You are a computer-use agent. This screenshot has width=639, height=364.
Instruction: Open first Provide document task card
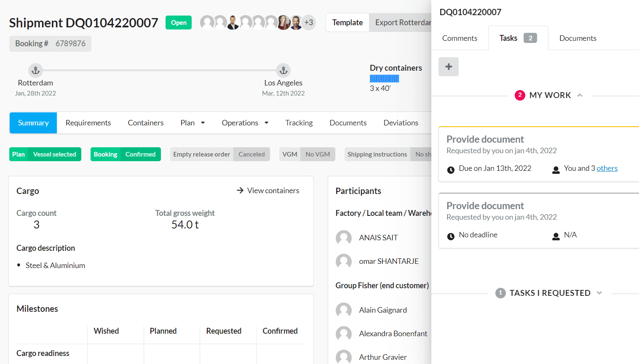click(539, 154)
